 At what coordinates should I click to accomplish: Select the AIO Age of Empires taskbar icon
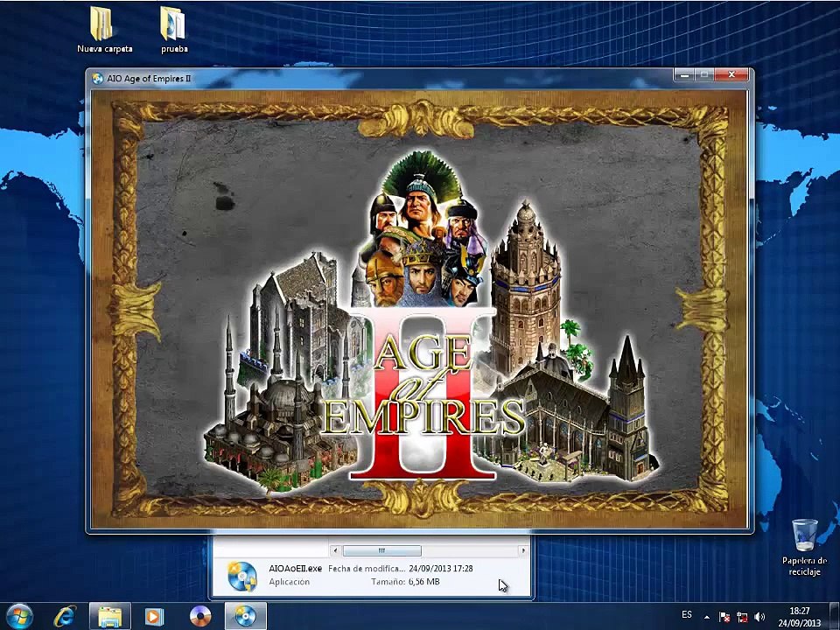[x=245, y=617]
